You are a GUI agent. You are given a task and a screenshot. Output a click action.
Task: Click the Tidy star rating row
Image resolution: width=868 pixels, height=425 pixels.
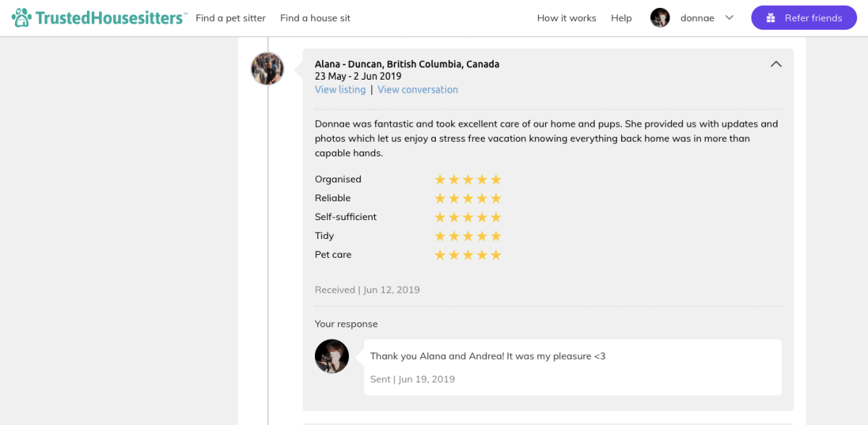468,236
